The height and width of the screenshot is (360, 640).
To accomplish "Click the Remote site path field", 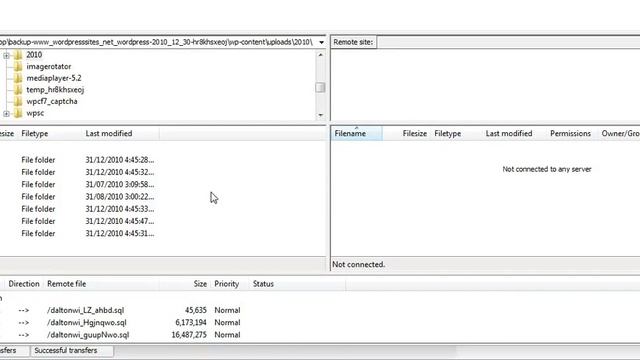I will point(508,42).
